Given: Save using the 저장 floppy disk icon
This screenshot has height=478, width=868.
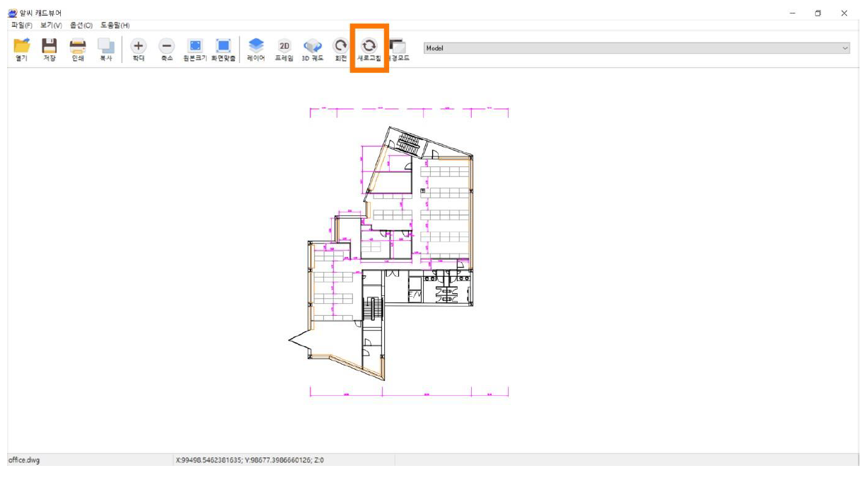Looking at the screenshot, I should click(49, 49).
